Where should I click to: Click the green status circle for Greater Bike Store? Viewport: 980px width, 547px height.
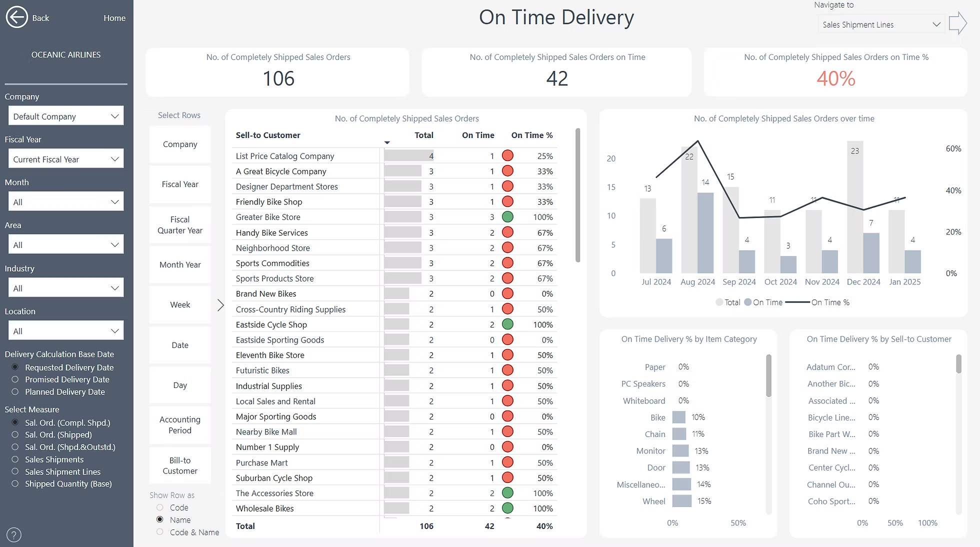coord(508,217)
